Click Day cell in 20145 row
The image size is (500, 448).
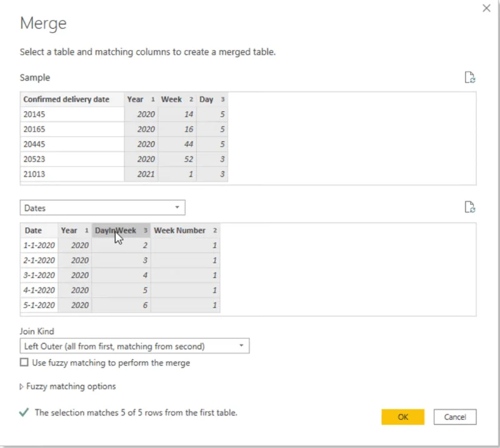[x=212, y=114]
